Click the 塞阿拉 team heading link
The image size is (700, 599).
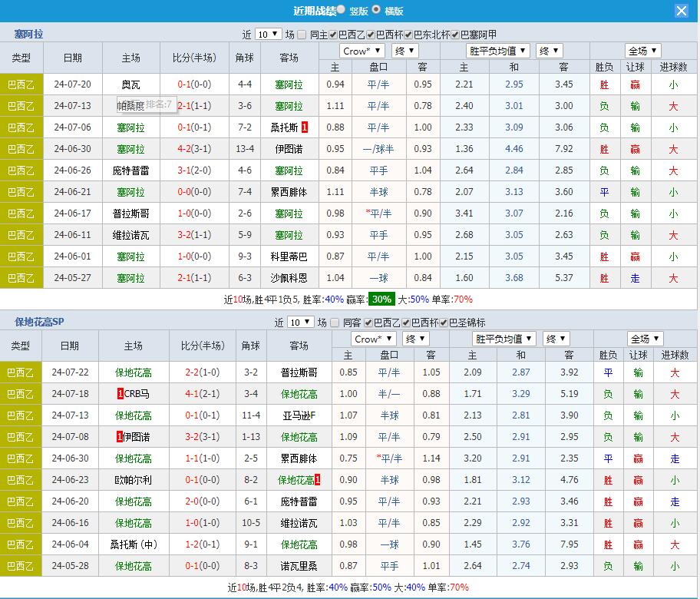click(x=29, y=35)
